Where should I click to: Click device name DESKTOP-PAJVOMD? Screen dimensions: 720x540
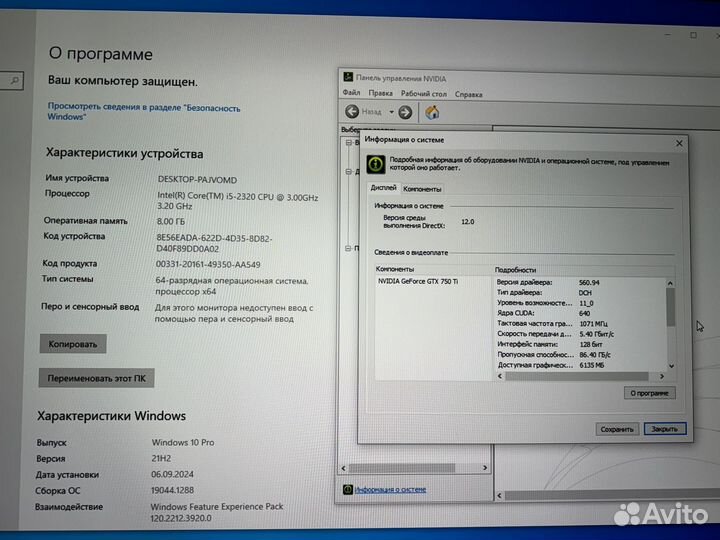[197, 180]
